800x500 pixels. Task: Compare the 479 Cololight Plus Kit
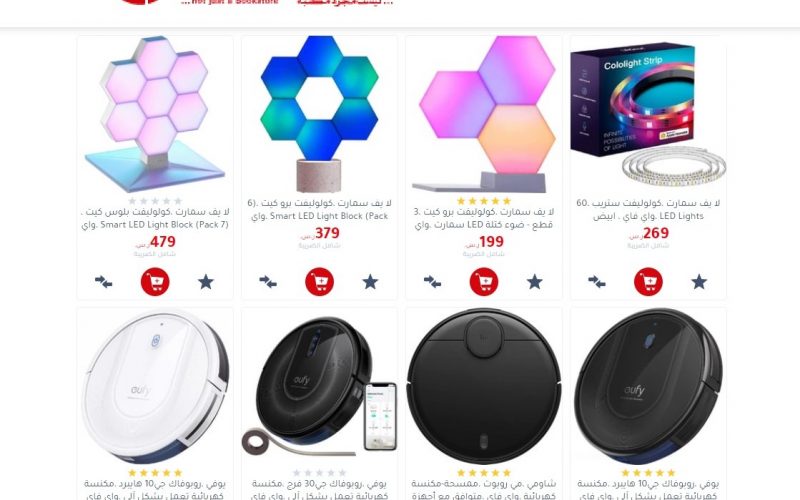(x=104, y=282)
